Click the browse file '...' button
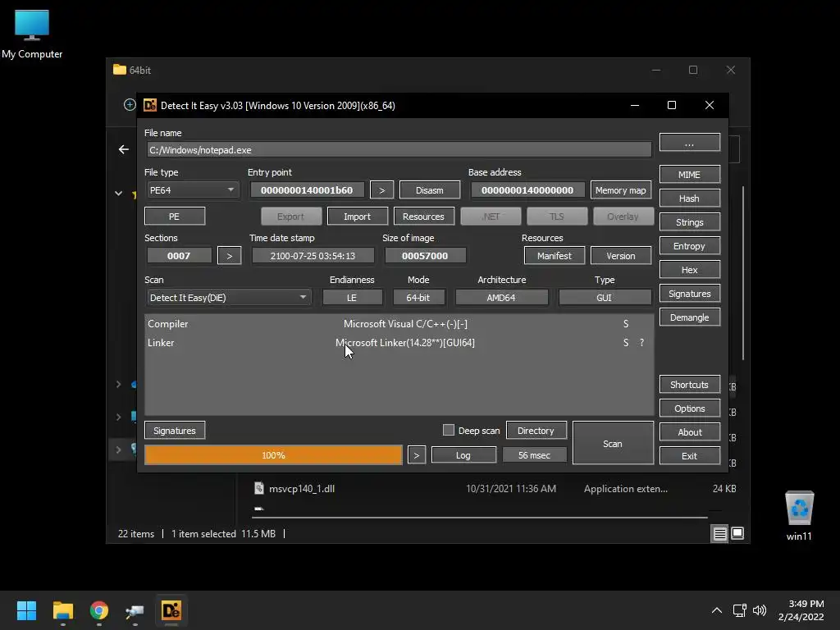This screenshot has width=840, height=630. pos(689,143)
